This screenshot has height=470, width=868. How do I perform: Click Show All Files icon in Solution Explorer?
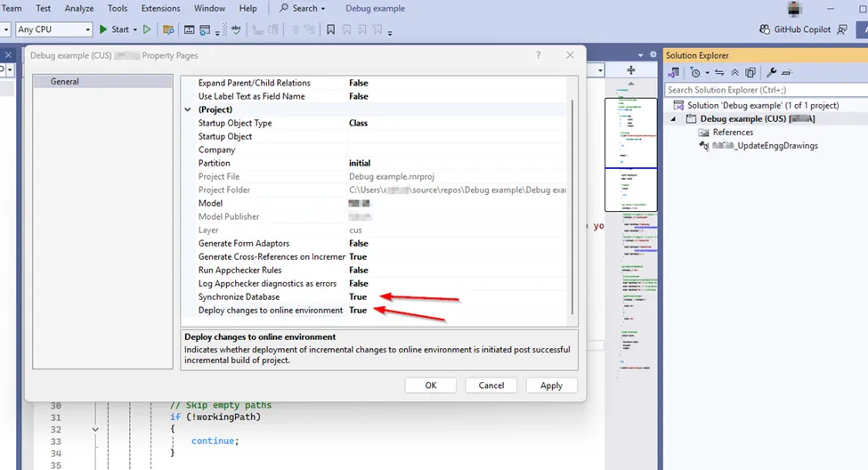pyautogui.click(x=750, y=72)
